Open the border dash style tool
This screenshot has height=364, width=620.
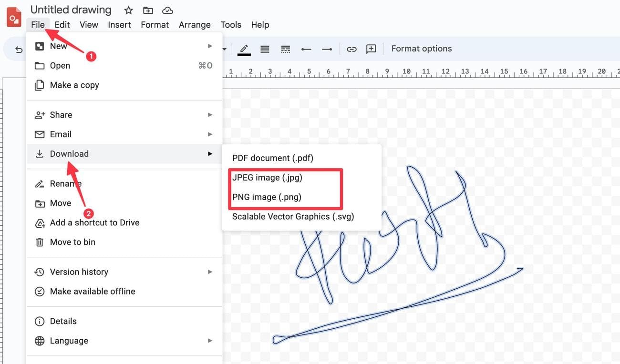(286, 49)
